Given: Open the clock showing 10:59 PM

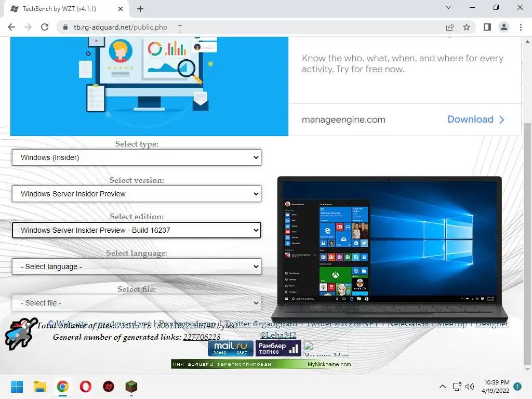Looking at the screenshot, I should click(x=495, y=387).
